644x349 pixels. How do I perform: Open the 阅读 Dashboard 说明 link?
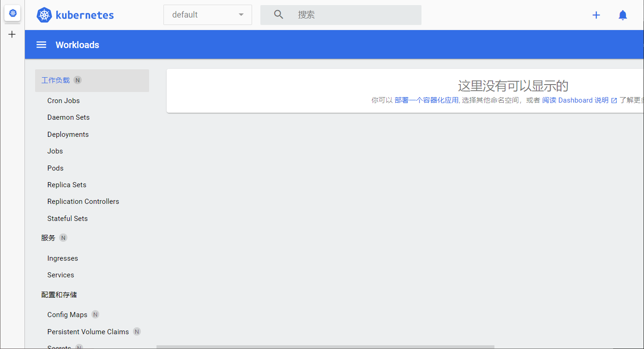point(575,100)
